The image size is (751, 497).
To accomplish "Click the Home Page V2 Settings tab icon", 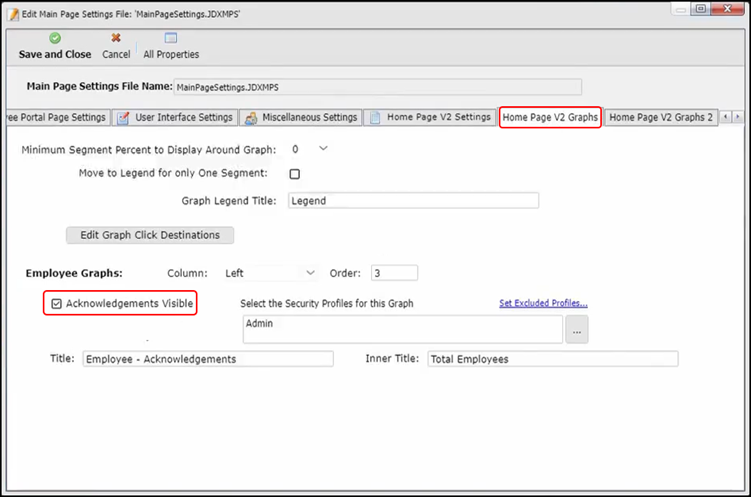I will coord(376,118).
